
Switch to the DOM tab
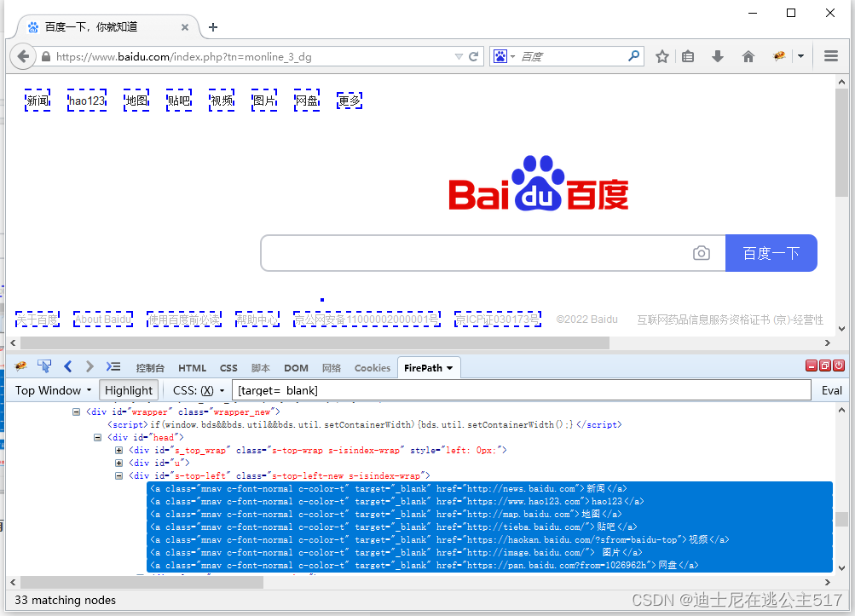[x=296, y=368]
